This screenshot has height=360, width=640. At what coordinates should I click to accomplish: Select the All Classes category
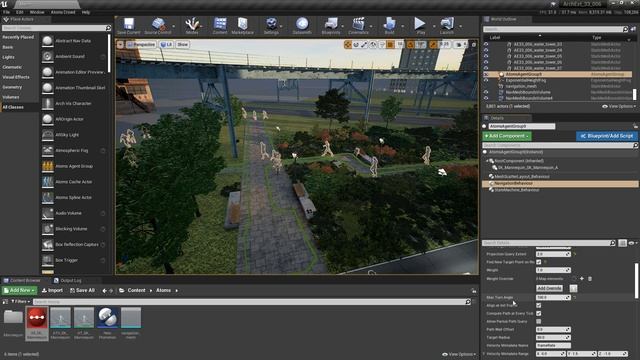(13, 107)
